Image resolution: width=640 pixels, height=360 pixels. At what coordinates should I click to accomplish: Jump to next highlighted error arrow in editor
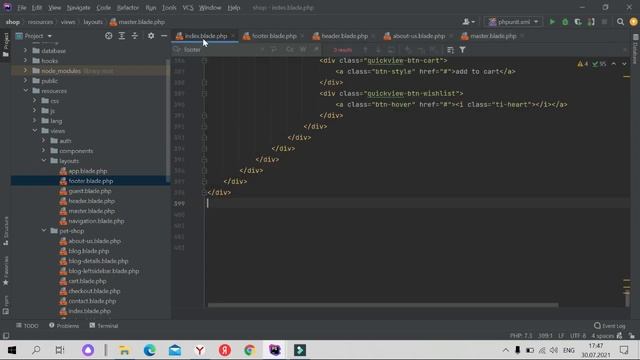tap(624, 64)
